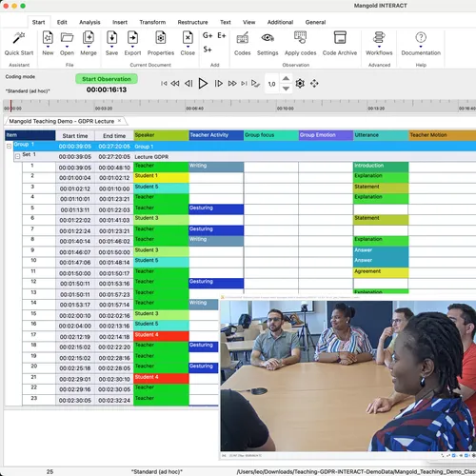The image size is (476, 476).
Task: Switch to the Analysis ribbon tab
Action: [89, 22]
